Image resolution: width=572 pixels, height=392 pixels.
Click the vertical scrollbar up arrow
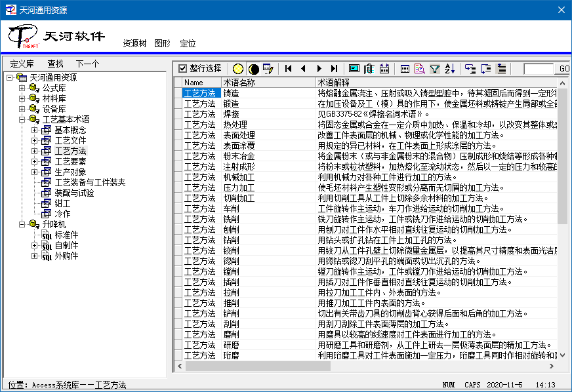[x=562, y=83]
